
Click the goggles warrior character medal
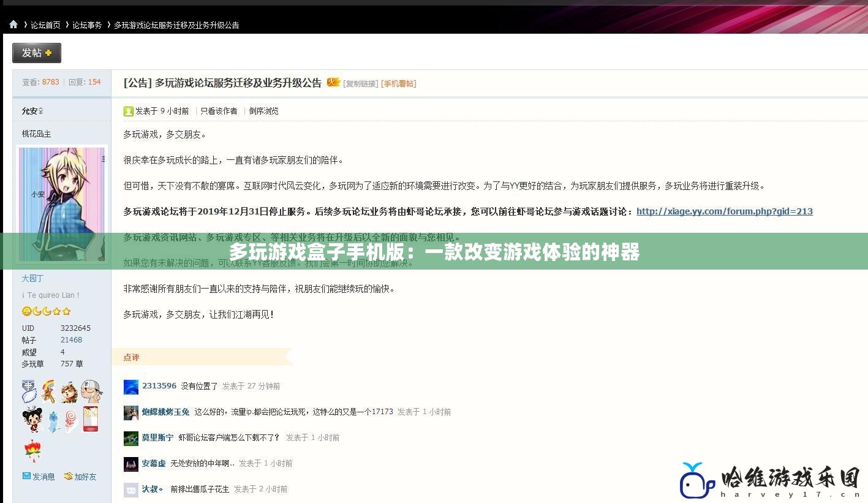pyautogui.click(x=69, y=391)
